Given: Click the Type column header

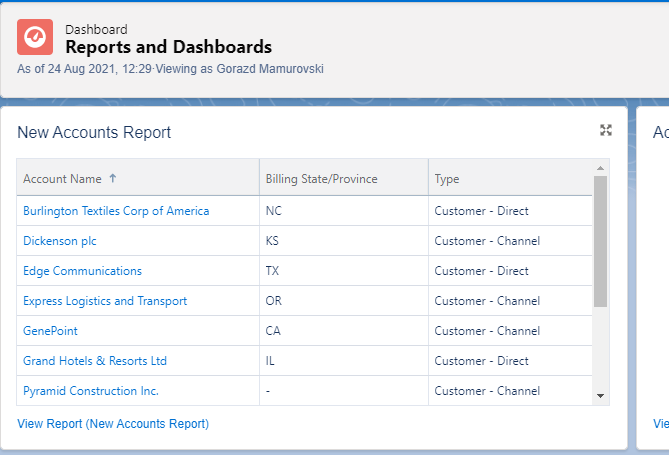Looking at the screenshot, I should pyautogui.click(x=447, y=179).
